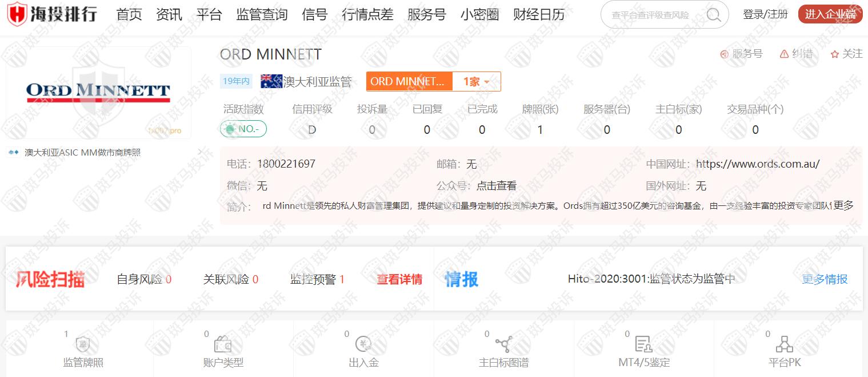Focus the platform search input field

pyautogui.click(x=651, y=15)
